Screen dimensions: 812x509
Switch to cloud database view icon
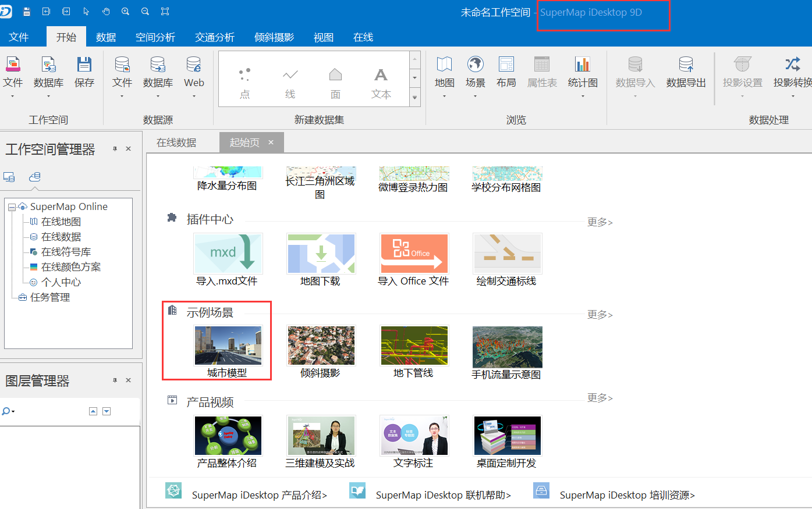coord(35,177)
